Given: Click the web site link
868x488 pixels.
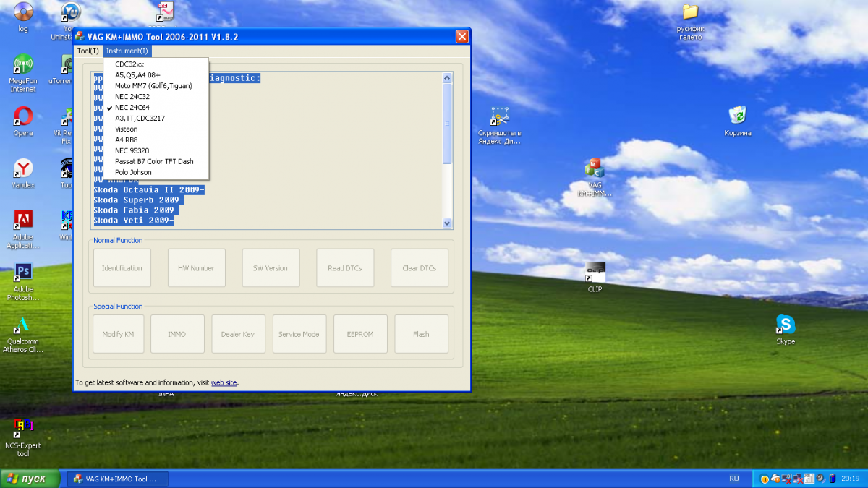Looking at the screenshot, I should (224, 382).
